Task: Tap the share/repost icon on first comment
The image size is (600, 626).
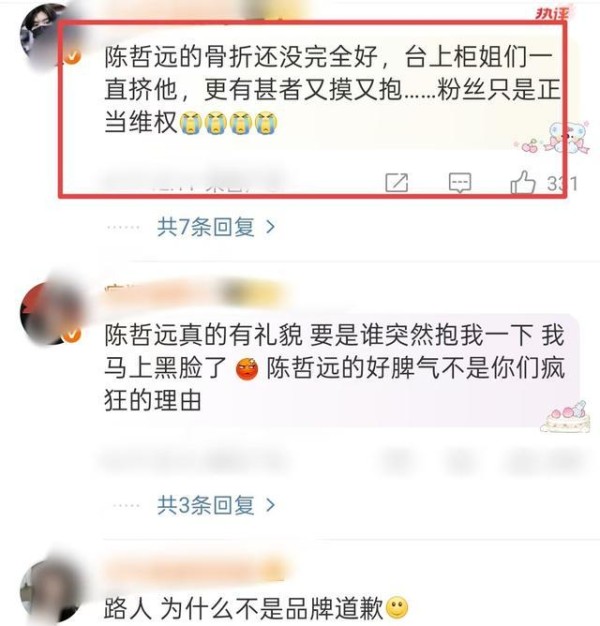Action: click(396, 183)
